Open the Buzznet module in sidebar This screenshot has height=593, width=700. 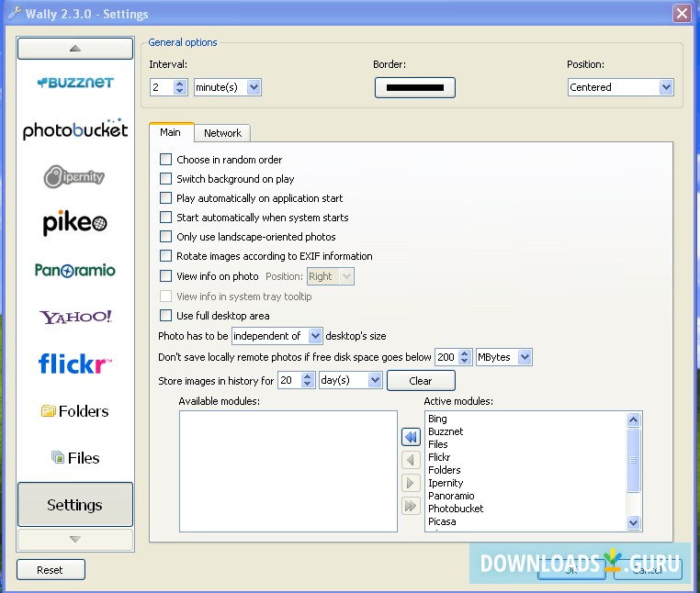(75, 83)
